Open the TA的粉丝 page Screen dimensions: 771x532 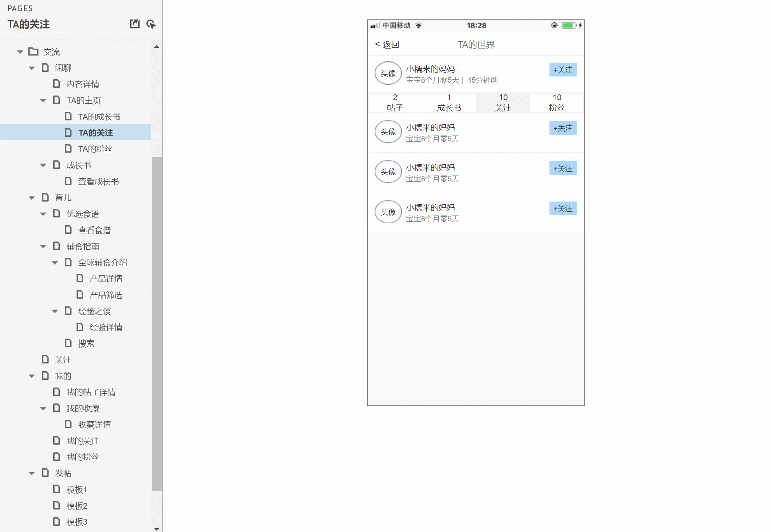95,149
